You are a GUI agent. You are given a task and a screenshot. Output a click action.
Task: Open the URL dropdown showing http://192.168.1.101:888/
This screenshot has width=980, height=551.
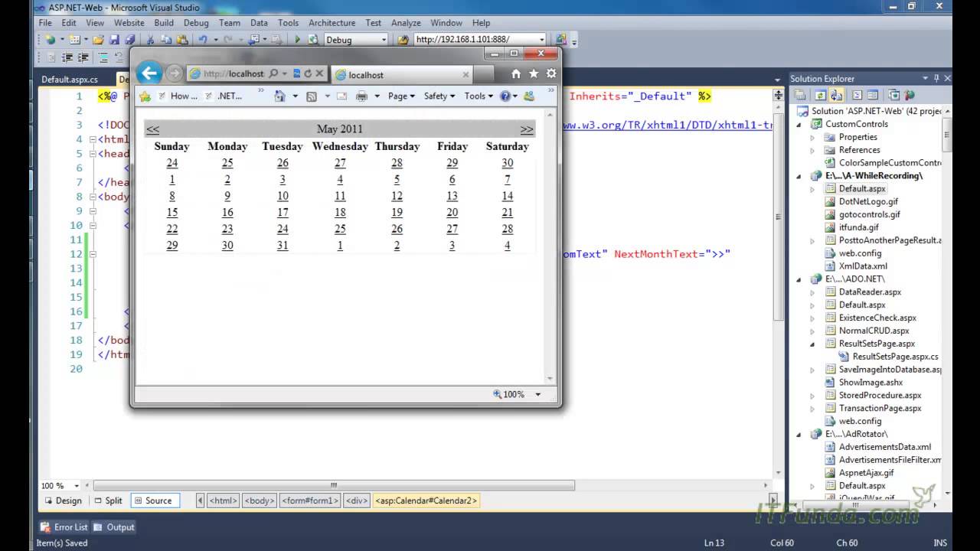542,40
